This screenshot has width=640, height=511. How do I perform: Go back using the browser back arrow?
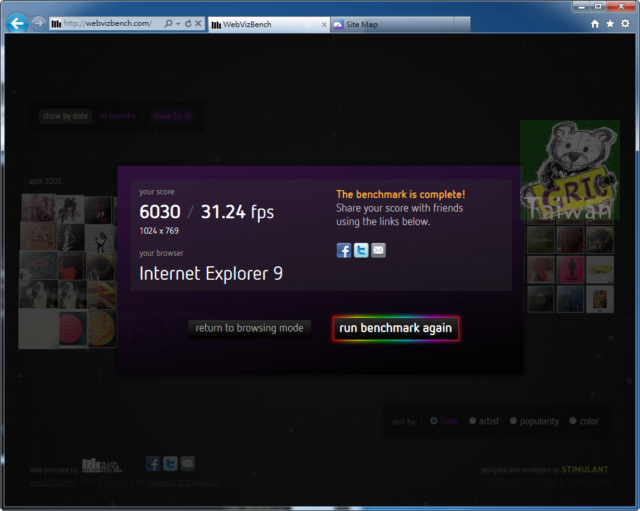(x=17, y=23)
